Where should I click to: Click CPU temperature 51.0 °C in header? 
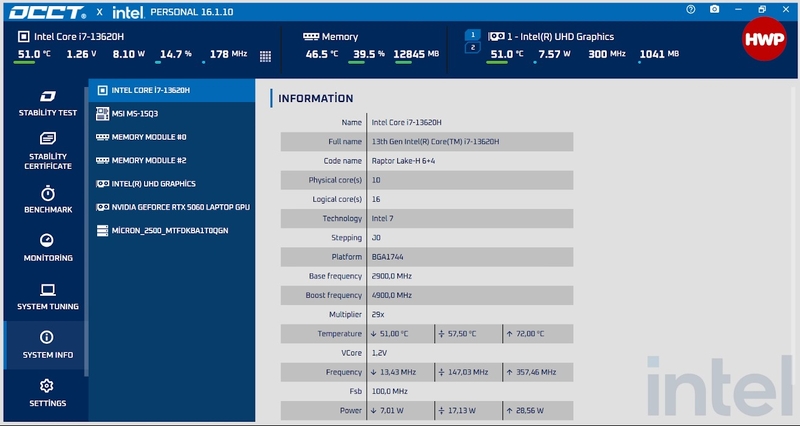pos(34,54)
